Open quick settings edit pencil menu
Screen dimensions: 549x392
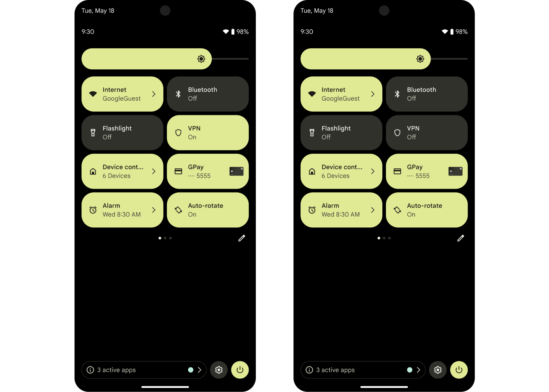[x=241, y=238]
